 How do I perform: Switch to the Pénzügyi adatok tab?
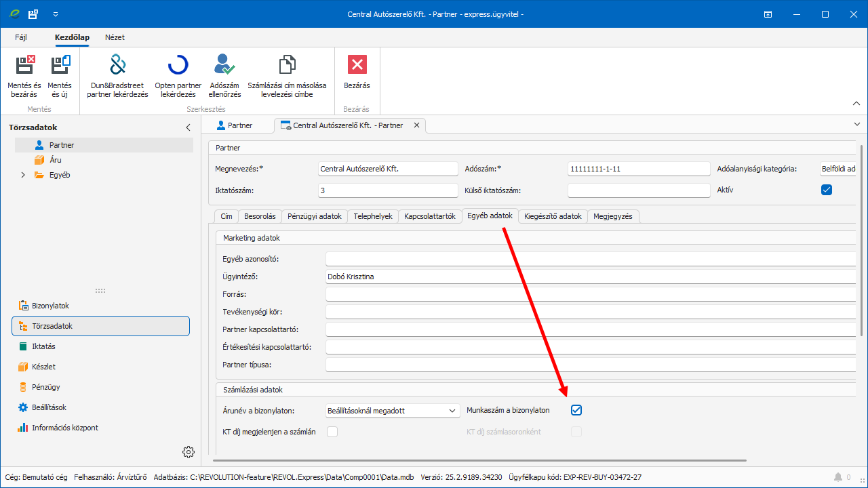315,216
